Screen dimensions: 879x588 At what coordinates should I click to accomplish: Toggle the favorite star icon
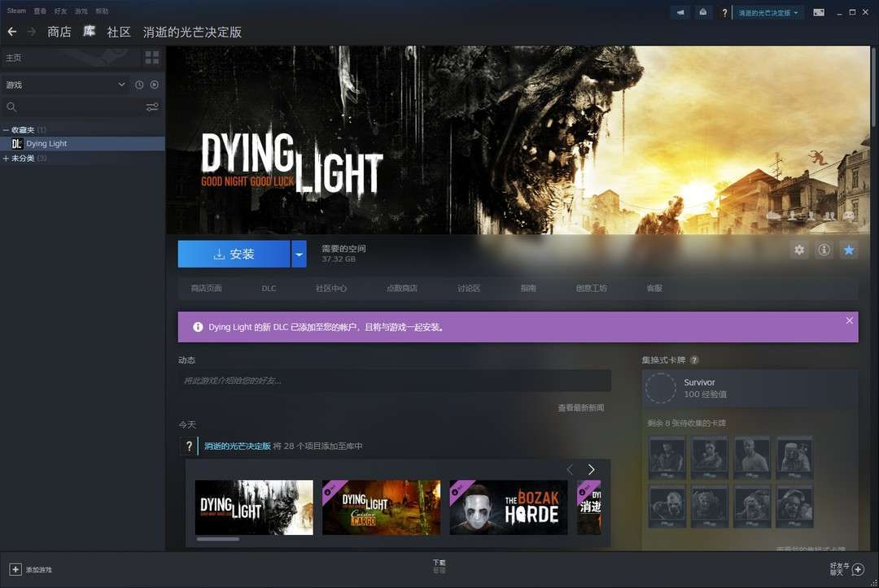coord(849,250)
